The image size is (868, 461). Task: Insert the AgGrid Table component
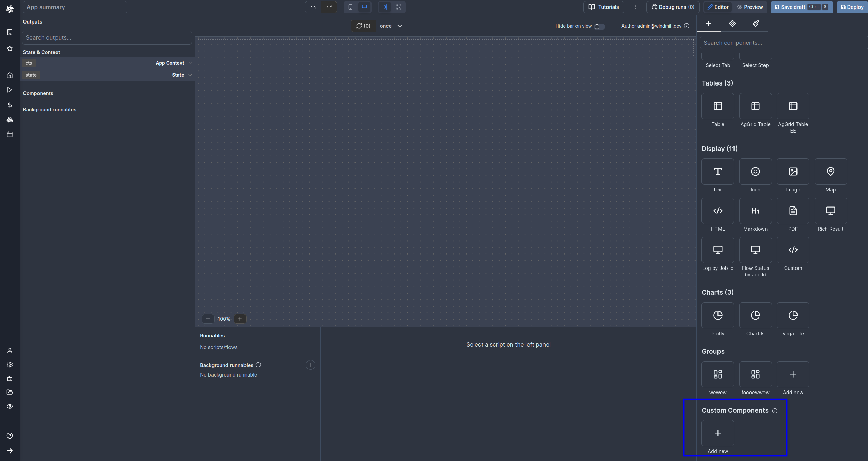point(755,106)
